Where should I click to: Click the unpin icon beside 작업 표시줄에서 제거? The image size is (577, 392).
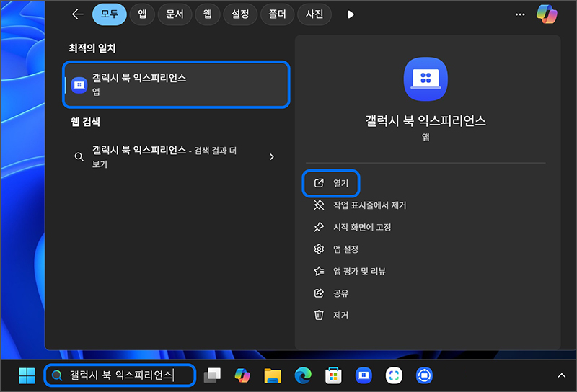click(319, 205)
